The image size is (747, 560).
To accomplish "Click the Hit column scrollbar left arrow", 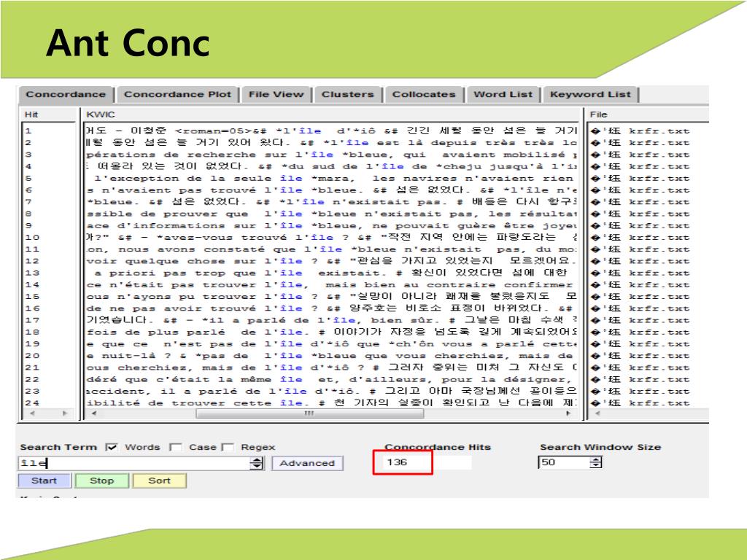I will [32, 413].
